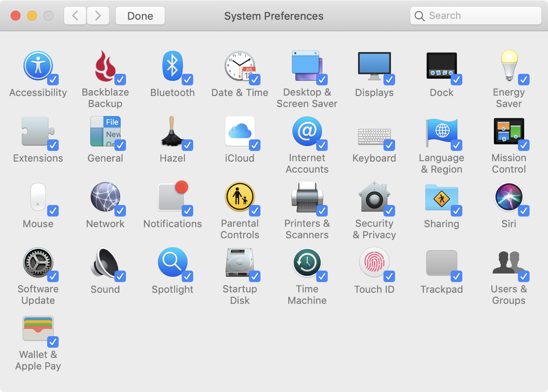Open the Network globe icon
The image size is (548, 392).
[105, 197]
